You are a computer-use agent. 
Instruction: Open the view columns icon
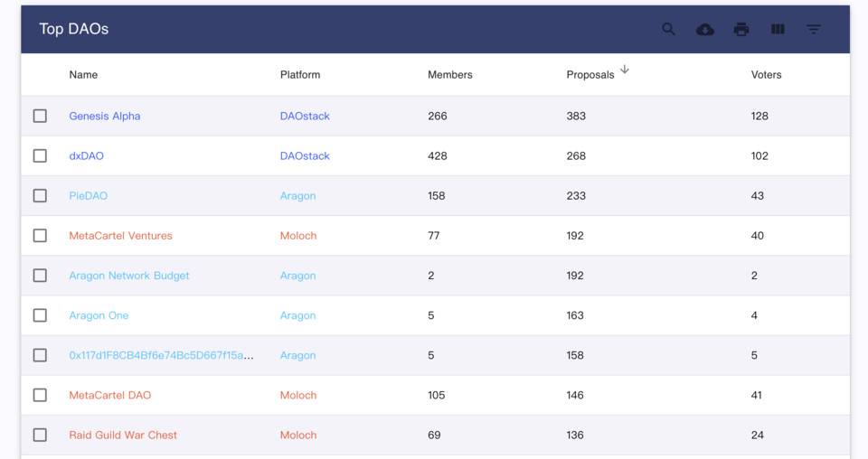point(778,29)
